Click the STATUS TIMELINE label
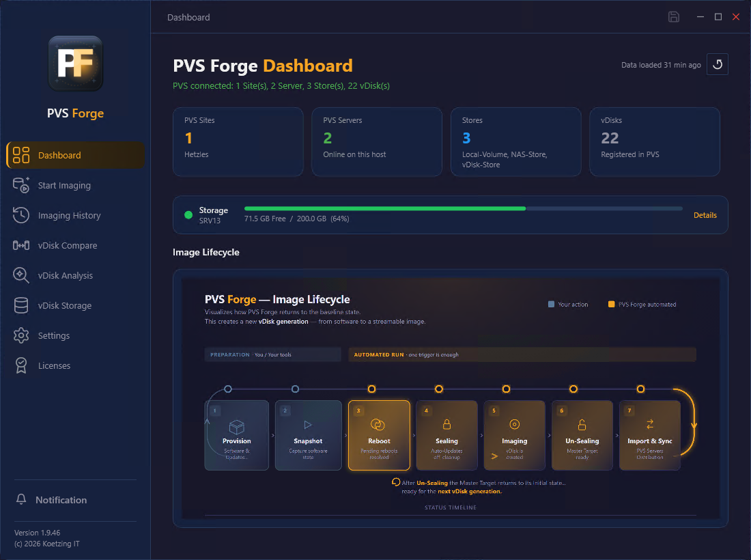 (x=450, y=507)
